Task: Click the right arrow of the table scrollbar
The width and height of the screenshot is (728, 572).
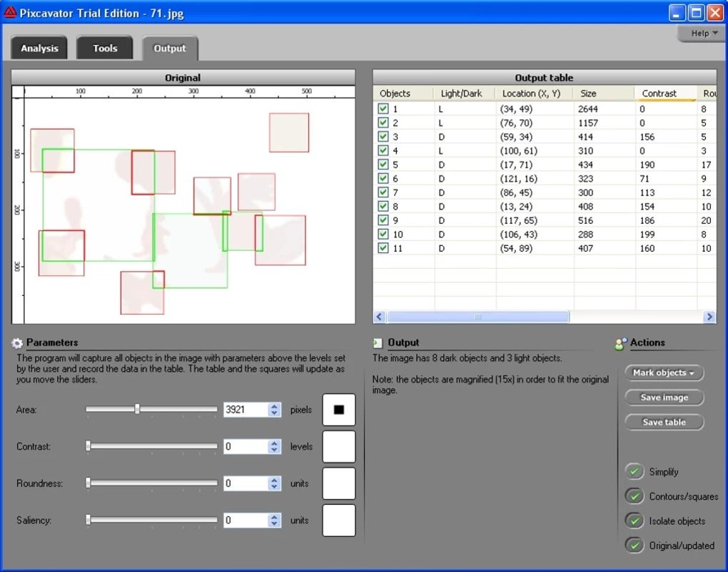Action: click(709, 316)
